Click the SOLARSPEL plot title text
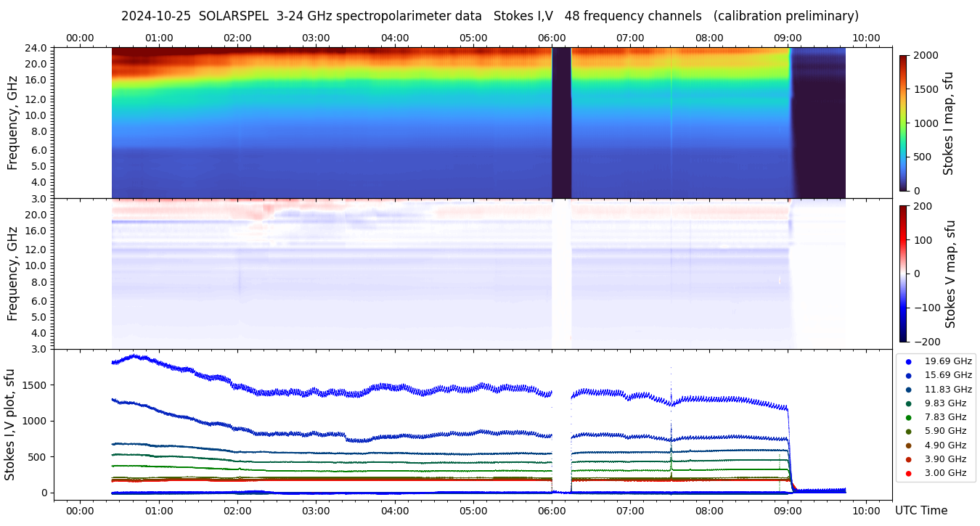This screenshot has width=980, height=526. [489, 16]
